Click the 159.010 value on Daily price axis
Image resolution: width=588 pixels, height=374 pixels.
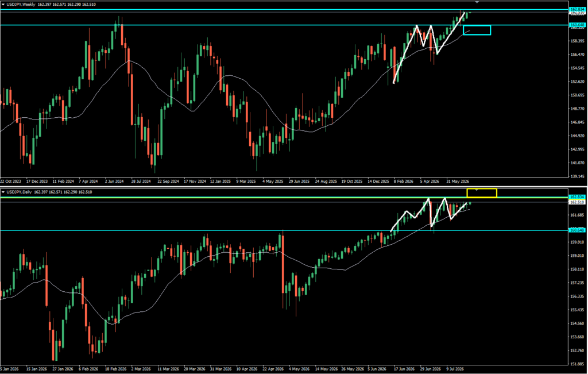[x=578, y=256]
